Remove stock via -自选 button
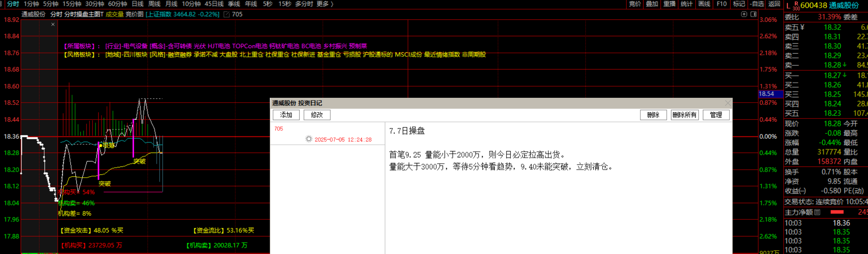This screenshot has height=254, width=868. click(x=757, y=4)
